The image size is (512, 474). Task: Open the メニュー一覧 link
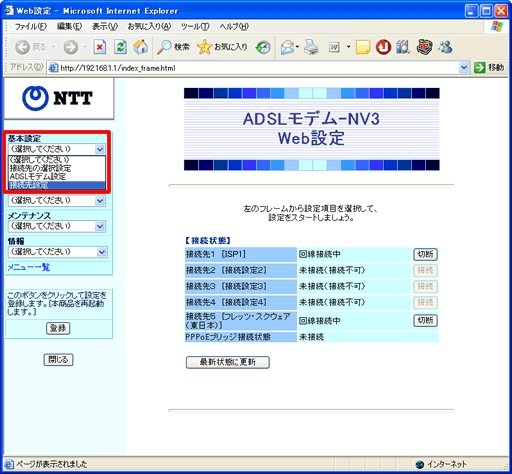point(29,267)
